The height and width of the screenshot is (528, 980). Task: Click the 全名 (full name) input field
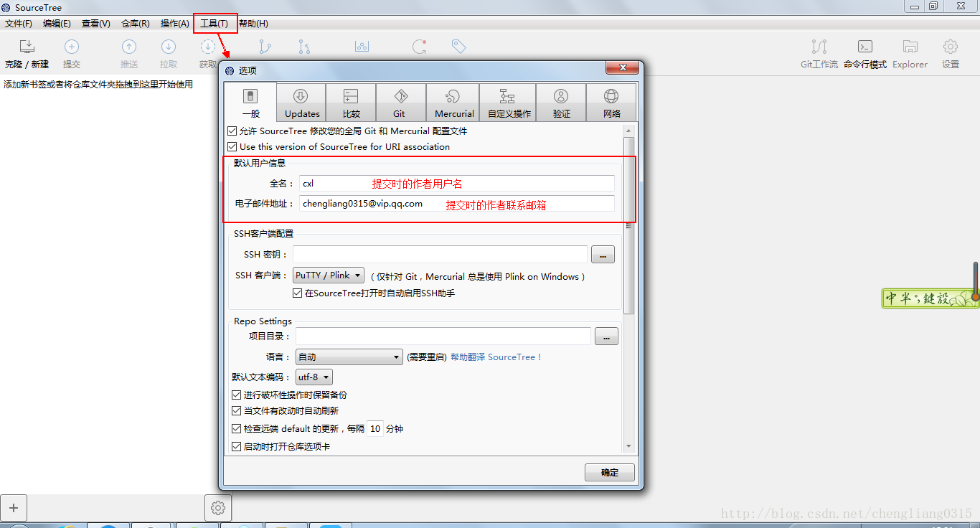(x=457, y=184)
